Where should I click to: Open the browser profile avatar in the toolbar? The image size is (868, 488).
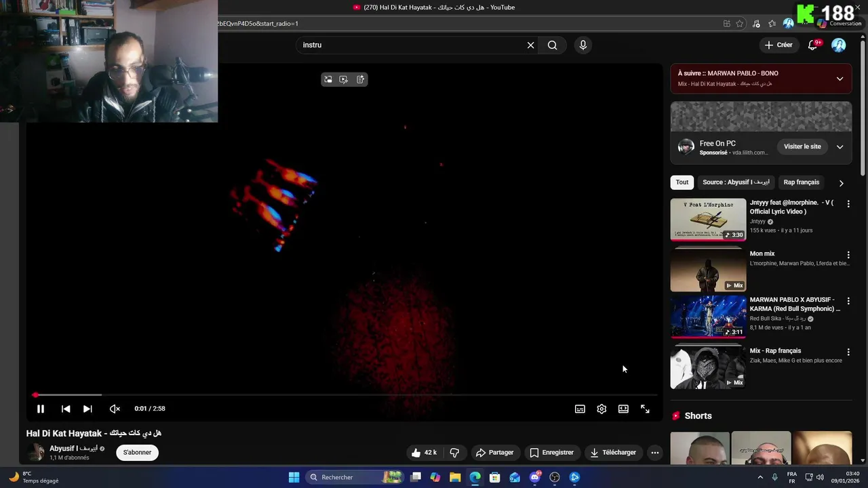pyautogui.click(x=788, y=24)
